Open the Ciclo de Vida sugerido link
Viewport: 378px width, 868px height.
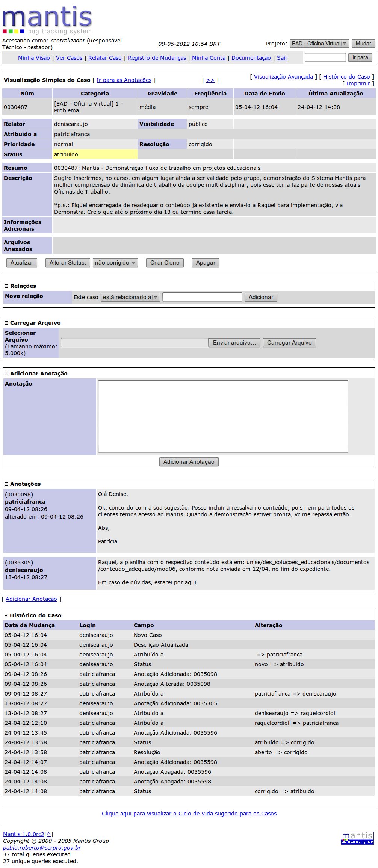189,814
